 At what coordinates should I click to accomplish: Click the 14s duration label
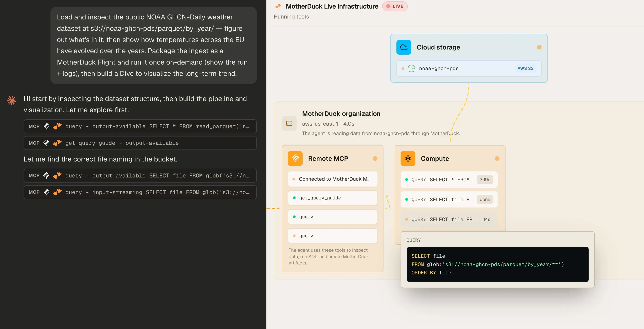pyautogui.click(x=487, y=219)
